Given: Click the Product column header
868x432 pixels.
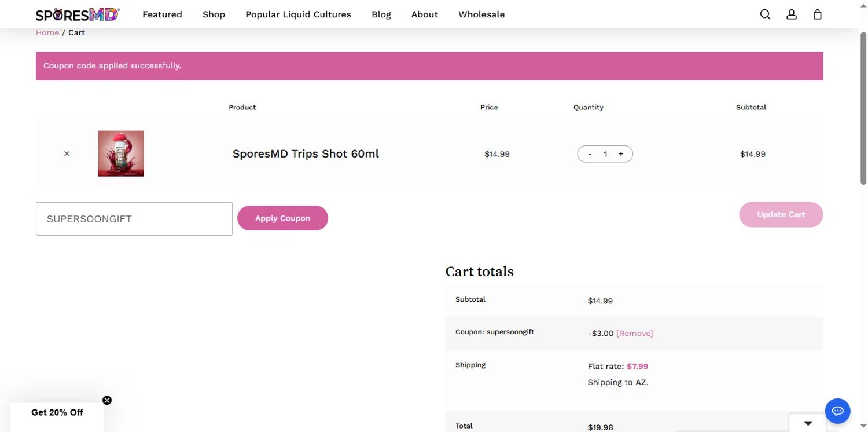Looking at the screenshot, I should pos(242,107).
